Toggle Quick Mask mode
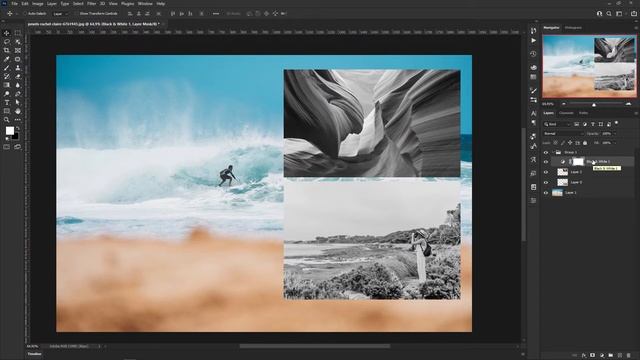This screenshot has width=640, height=360. (x=7, y=147)
